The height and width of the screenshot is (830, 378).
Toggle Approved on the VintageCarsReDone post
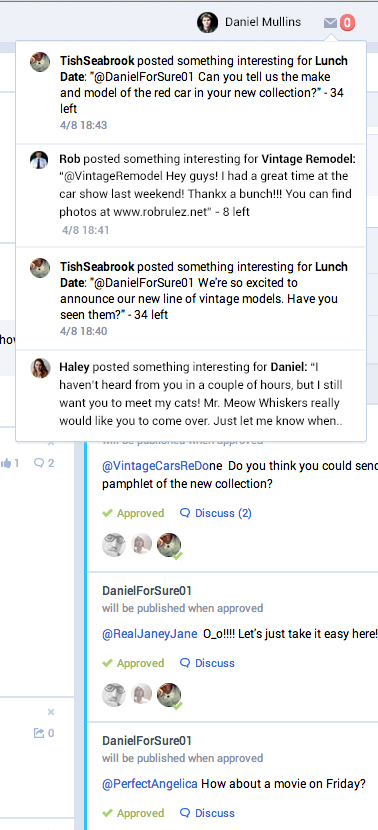[133, 513]
